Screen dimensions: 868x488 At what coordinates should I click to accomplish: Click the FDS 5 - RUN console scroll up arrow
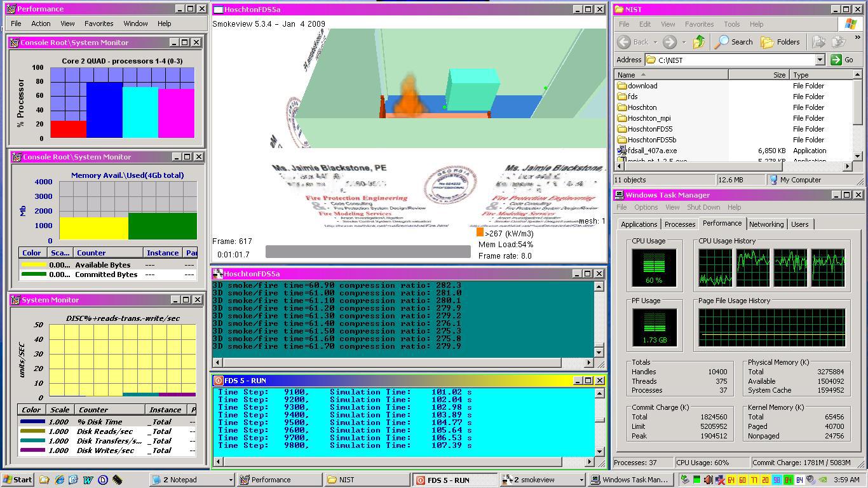[599, 393]
